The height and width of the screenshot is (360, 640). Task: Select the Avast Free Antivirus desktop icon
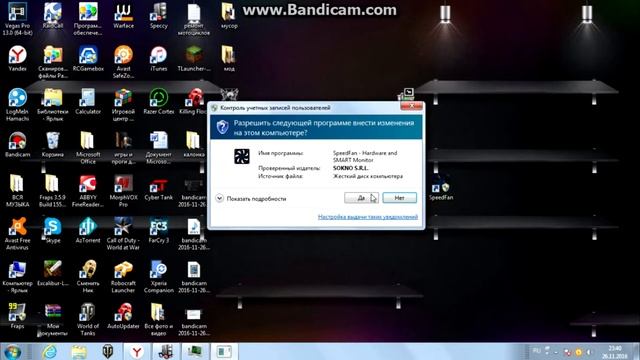17,233
